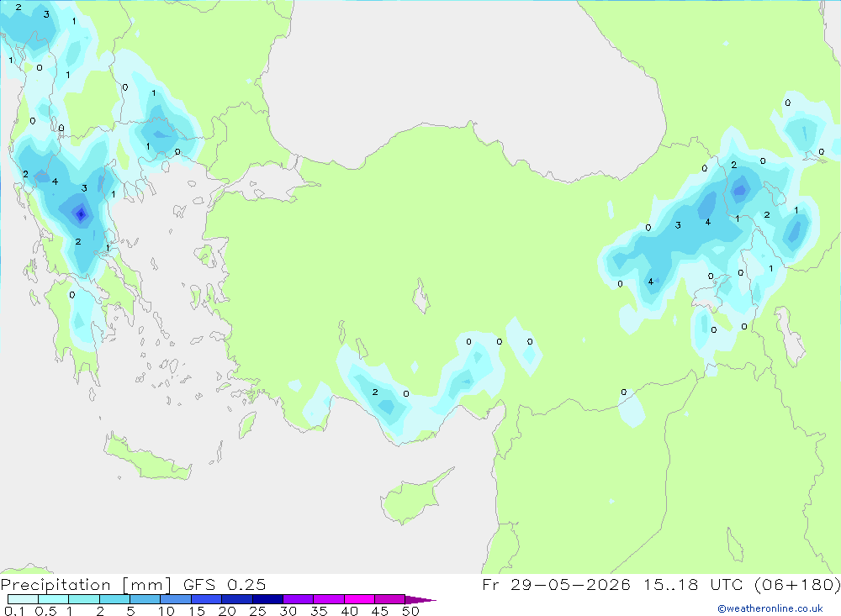841x616 pixels.
Task: Click the legend scale label '15'
Action: (x=196, y=611)
